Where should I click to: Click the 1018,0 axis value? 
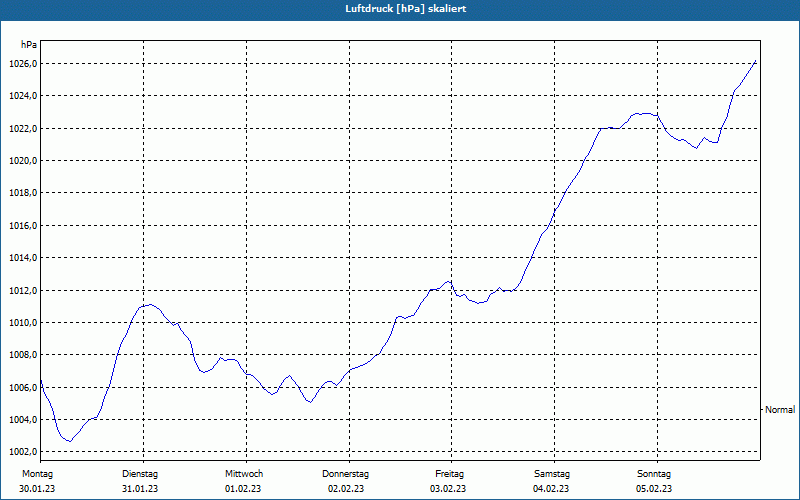pyautogui.click(x=22, y=193)
